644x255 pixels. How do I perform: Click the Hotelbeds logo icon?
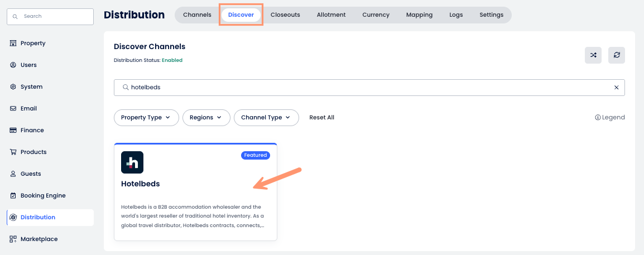pyautogui.click(x=132, y=162)
